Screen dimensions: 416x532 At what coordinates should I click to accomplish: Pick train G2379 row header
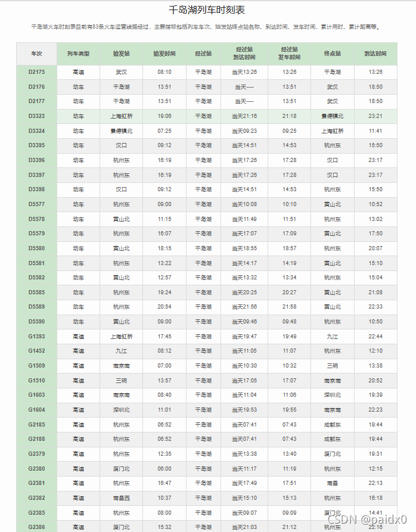coord(36,454)
